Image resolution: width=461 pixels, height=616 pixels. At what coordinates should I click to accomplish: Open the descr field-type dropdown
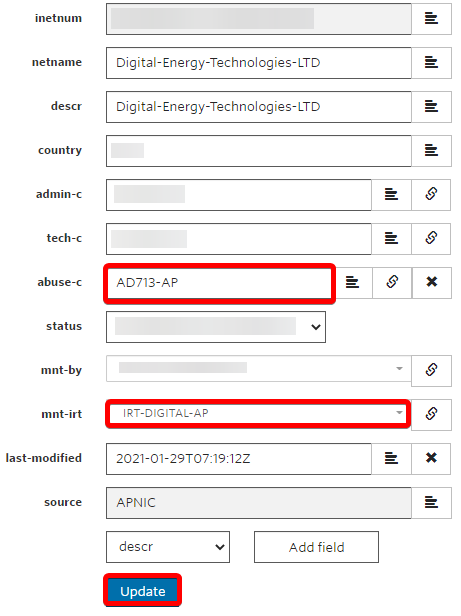point(168,547)
